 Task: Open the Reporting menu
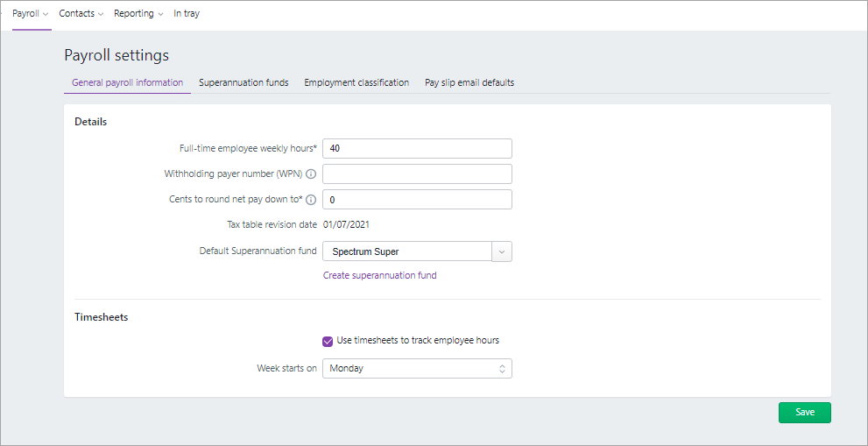click(x=138, y=14)
